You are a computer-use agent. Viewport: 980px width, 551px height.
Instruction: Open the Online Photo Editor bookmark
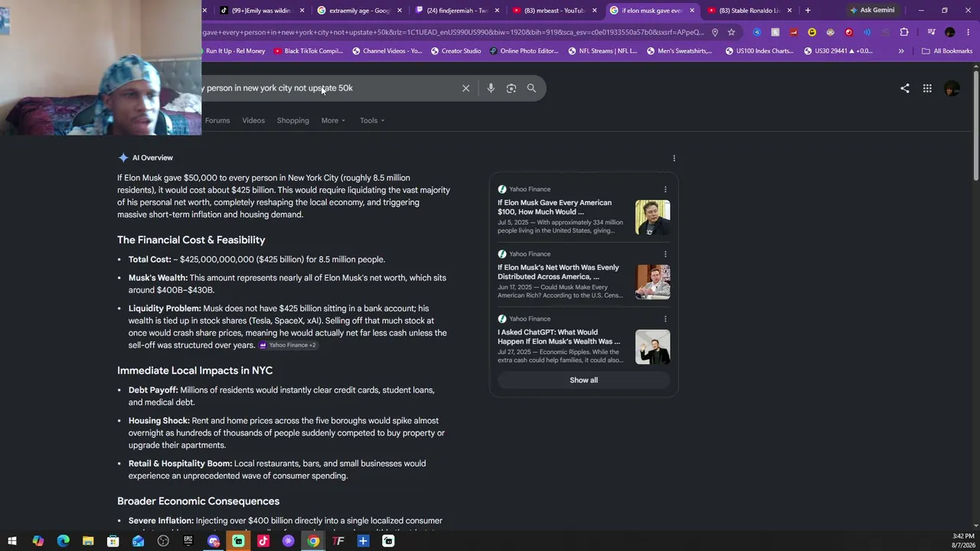tap(524, 51)
